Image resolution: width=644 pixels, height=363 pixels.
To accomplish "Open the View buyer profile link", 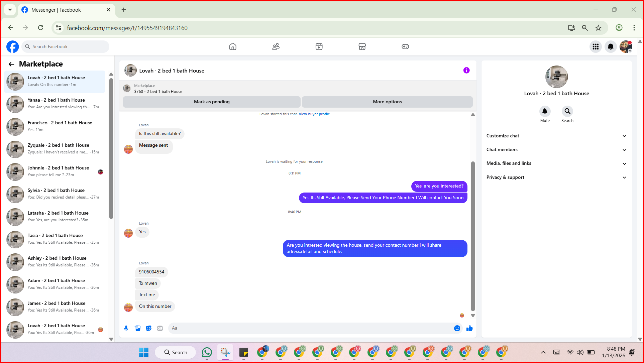I will 314,114.
